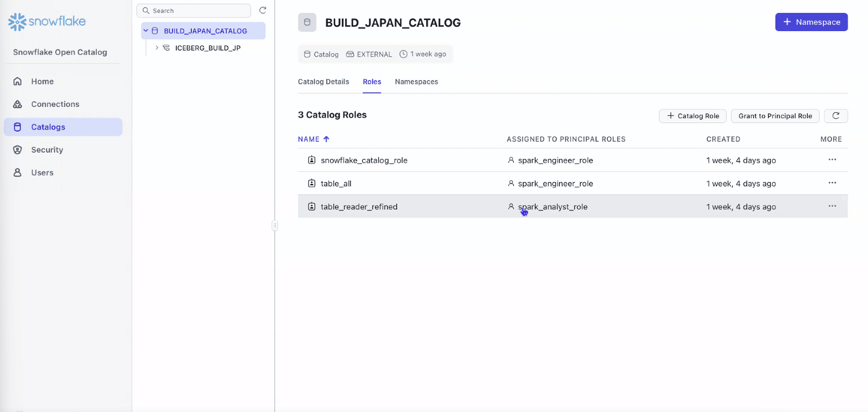Open more options for table_all

832,183
